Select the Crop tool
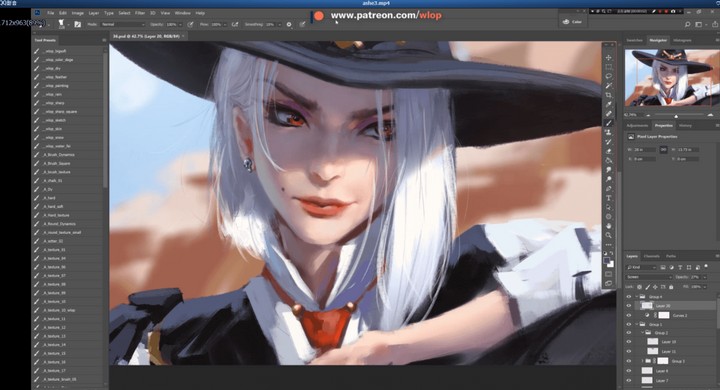Viewport: 720px width, 390px height. coord(608,95)
